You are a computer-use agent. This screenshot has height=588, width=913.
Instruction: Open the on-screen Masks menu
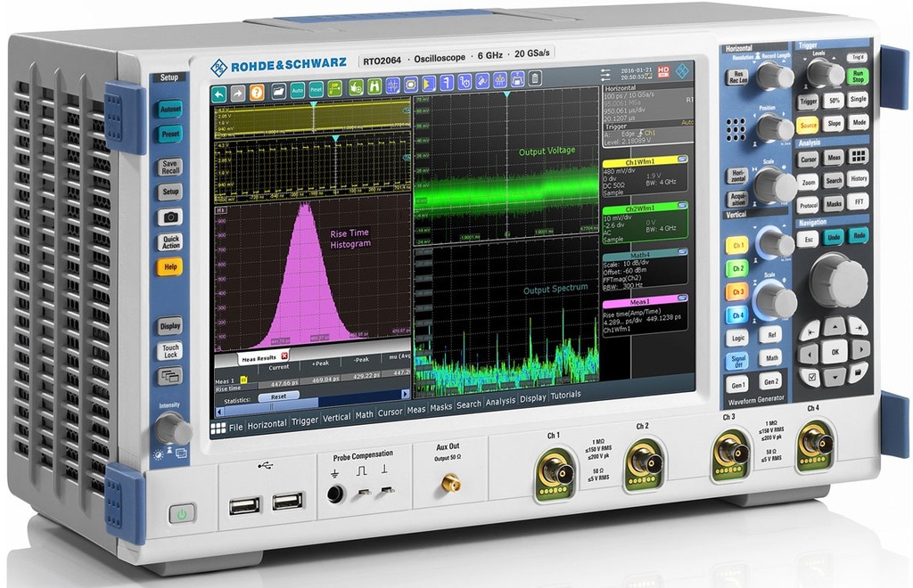pyautogui.click(x=440, y=408)
